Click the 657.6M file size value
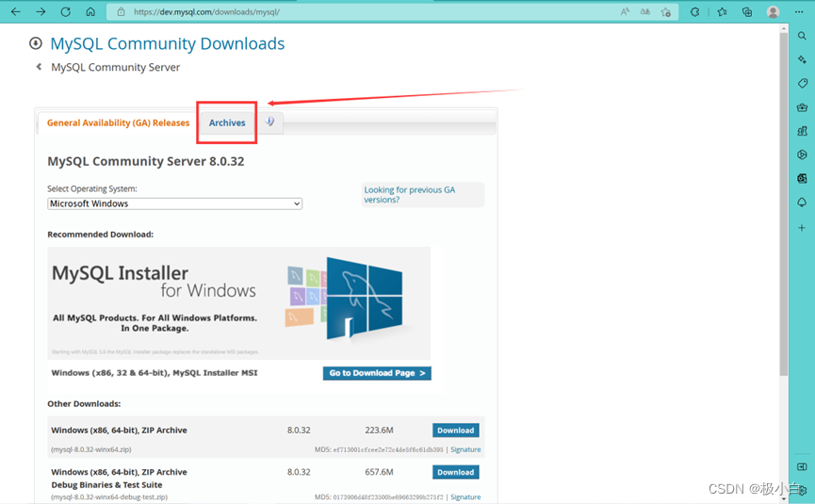This screenshot has width=815, height=504. pos(379,472)
